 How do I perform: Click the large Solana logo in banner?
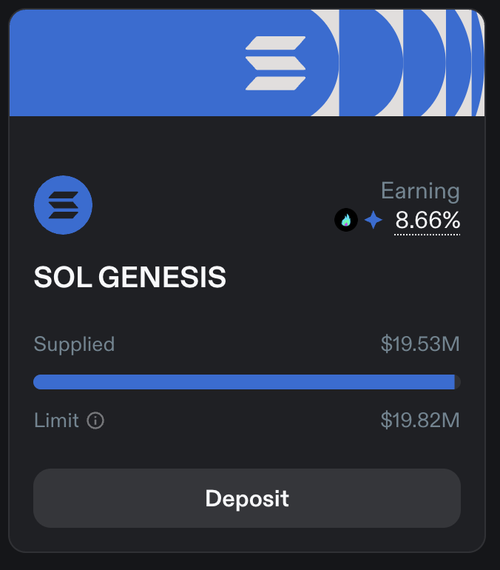click(x=275, y=63)
